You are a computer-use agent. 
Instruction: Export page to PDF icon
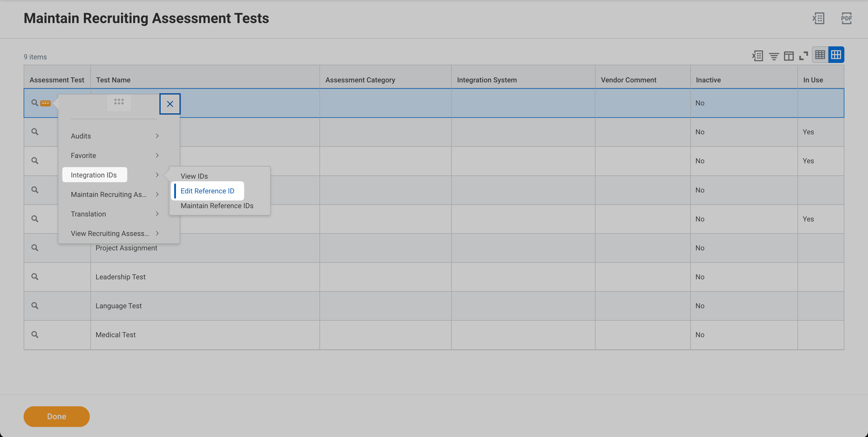(x=846, y=18)
